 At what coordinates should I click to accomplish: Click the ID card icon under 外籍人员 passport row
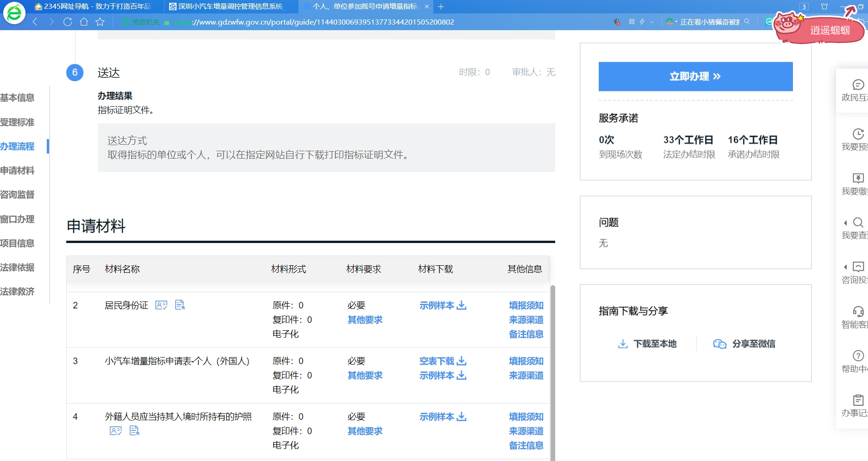point(116,431)
